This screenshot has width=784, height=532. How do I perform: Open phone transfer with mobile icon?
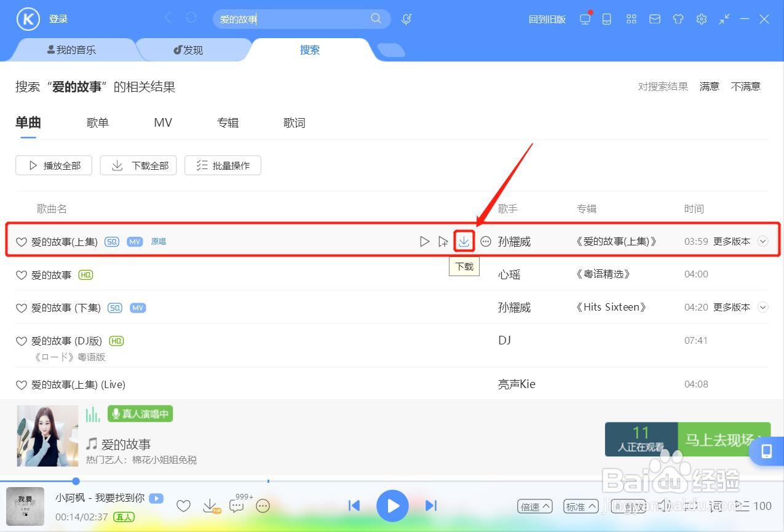click(x=607, y=19)
